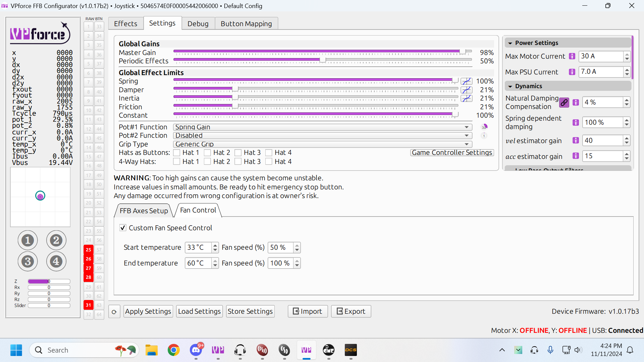Open the Grip Type dropdown
The width and height of the screenshot is (644, 362).
click(x=322, y=144)
